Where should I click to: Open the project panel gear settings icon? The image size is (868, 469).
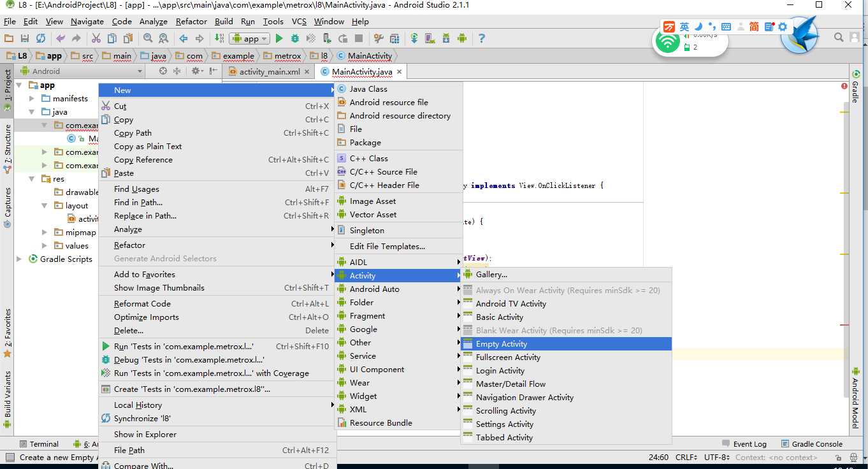(198, 71)
